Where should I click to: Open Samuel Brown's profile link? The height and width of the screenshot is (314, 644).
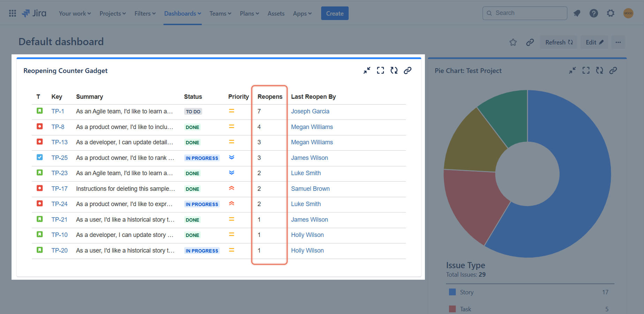pyautogui.click(x=310, y=189)
